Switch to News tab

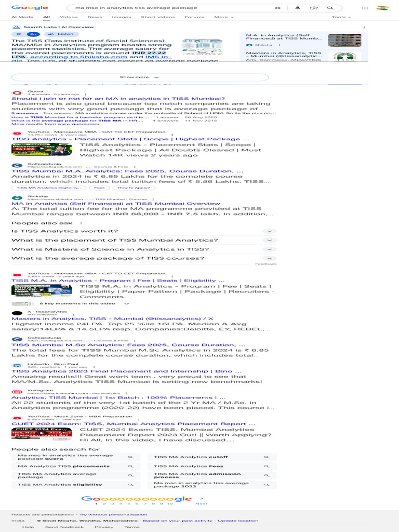(95, 17)
